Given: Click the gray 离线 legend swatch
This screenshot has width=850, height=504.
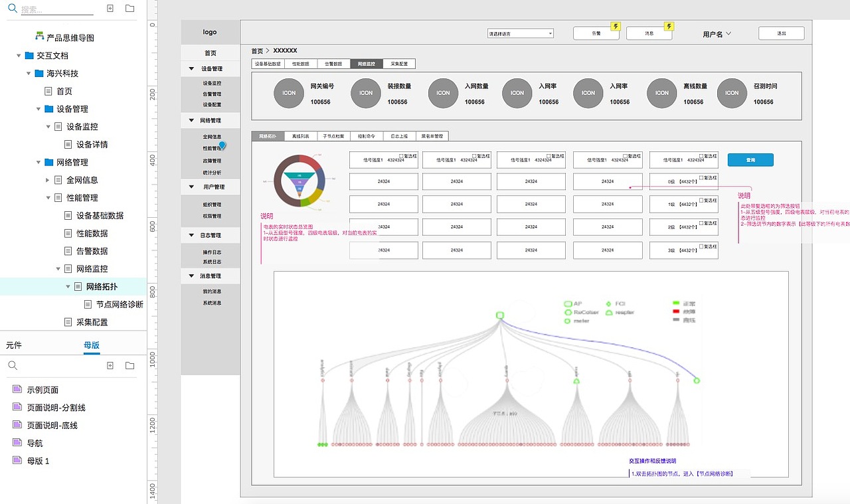Looking at the screenshot, I should coord(676,320).
